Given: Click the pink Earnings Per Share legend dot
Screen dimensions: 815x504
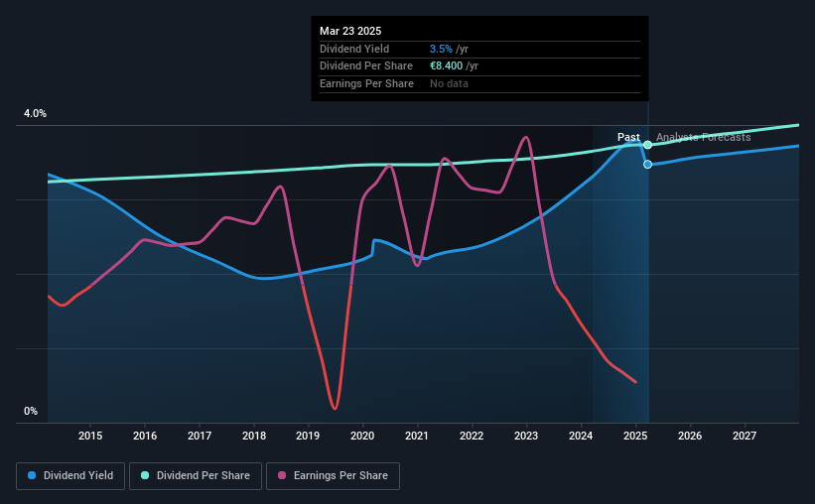Looking at the screenshot, I should 282,475.
